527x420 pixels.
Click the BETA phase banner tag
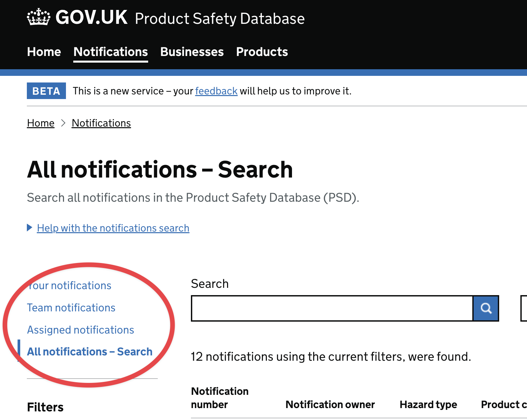tap(46, 91)
